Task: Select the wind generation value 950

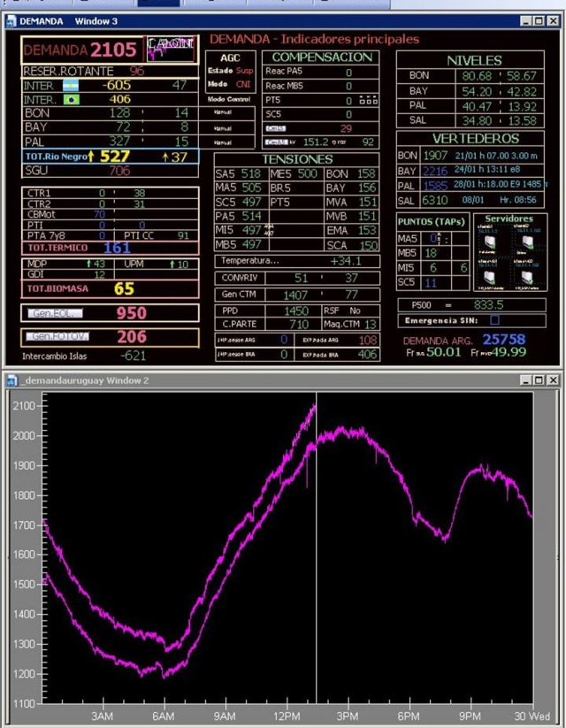Action: [132, 313]
